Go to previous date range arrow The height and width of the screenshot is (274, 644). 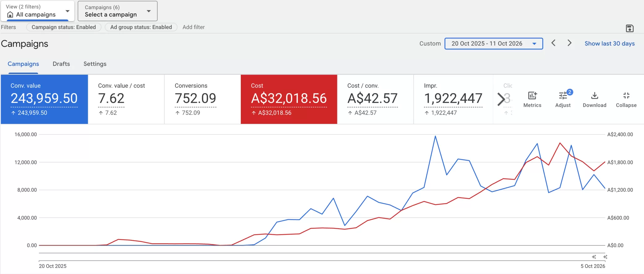tap(553, 43)
